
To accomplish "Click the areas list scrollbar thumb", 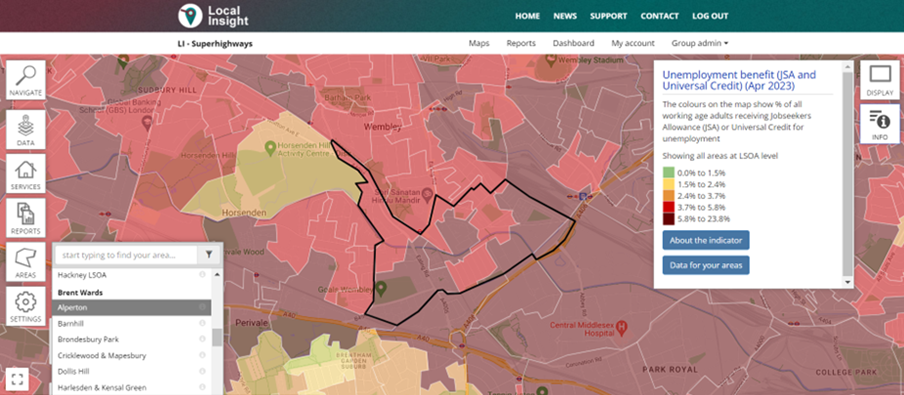I will point(217,337).
